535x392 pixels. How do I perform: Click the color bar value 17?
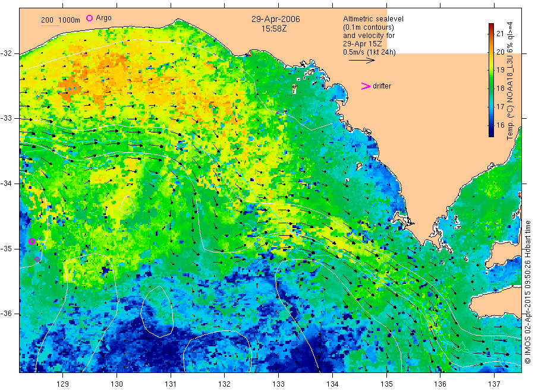pos(500,107)
